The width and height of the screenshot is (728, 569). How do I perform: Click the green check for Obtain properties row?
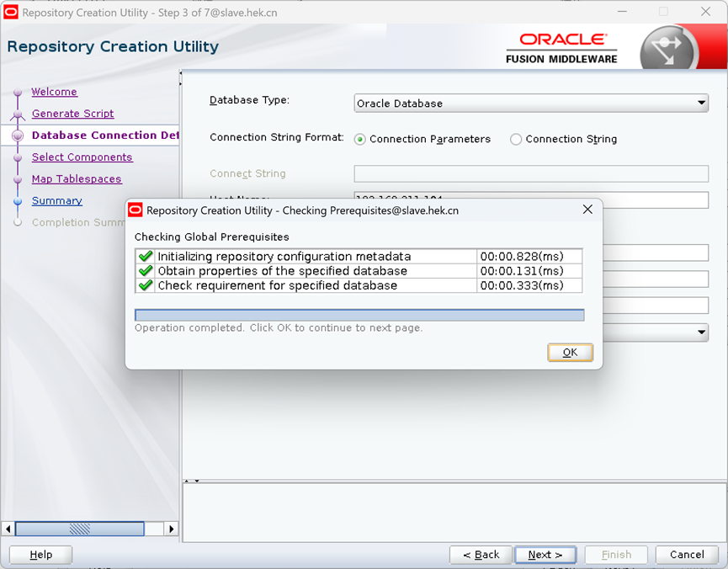[x=146, y=271]
